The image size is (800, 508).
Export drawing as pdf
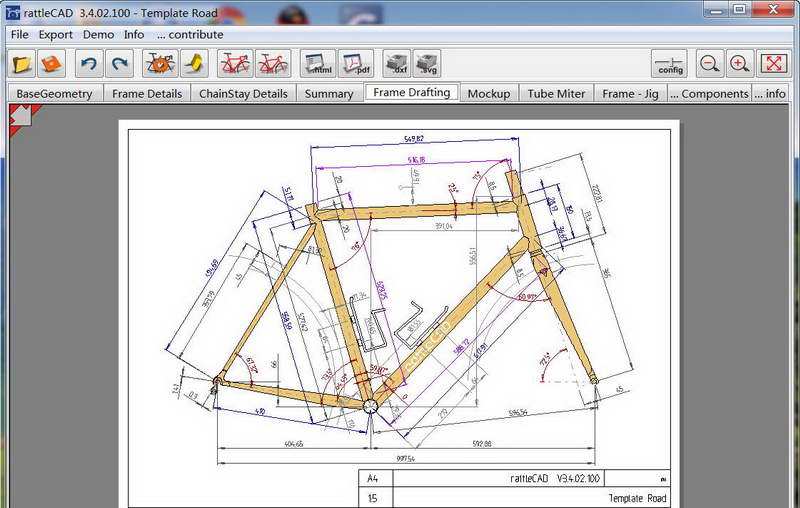point(356,64)
